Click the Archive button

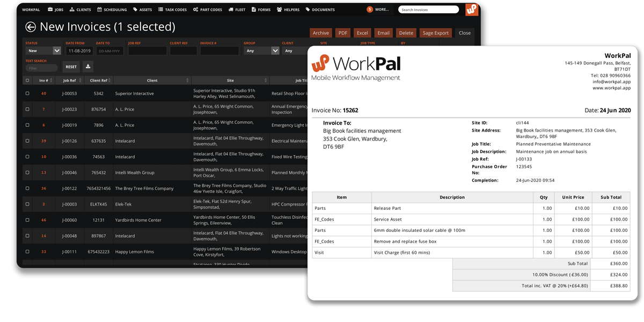pos(321,33)
